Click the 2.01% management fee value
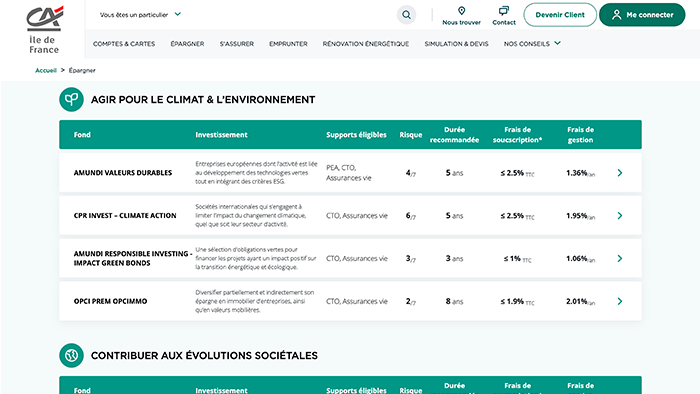Screen dimensions: 700x394 click(x=580, y=302)
